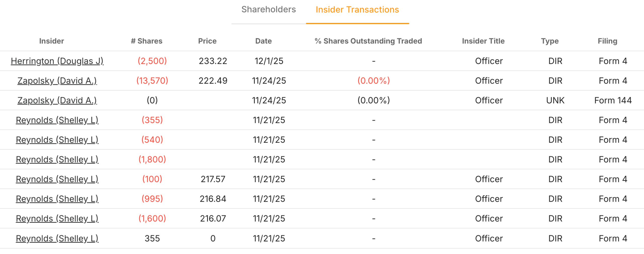The height and width of the screenshot is (254, 644).
Task: Open Zapolsky (David A.) Form 144 row profile
Action: pos(57,100)
